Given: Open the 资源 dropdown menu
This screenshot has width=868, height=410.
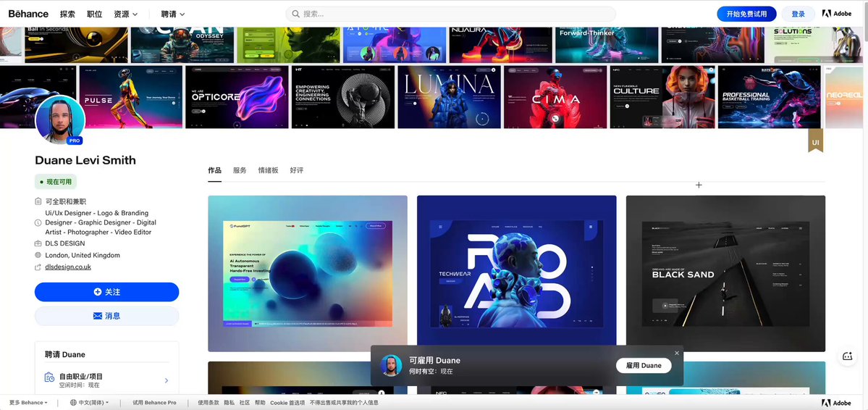Looking at the screenshot, I should point(126,14).
